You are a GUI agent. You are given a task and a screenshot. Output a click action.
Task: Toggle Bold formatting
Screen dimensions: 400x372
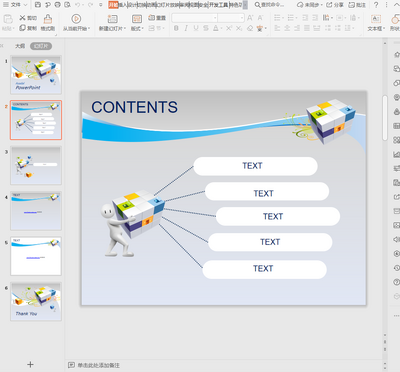tap(176, 28)
